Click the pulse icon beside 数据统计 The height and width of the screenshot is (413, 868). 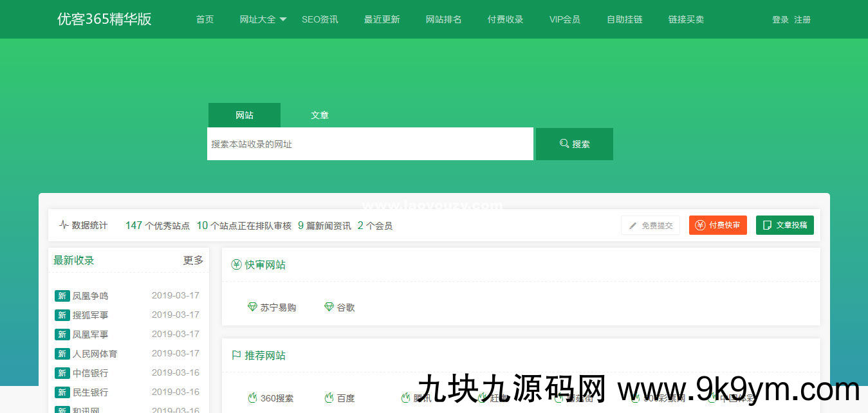pyautogui.click(x=64, y=225)
